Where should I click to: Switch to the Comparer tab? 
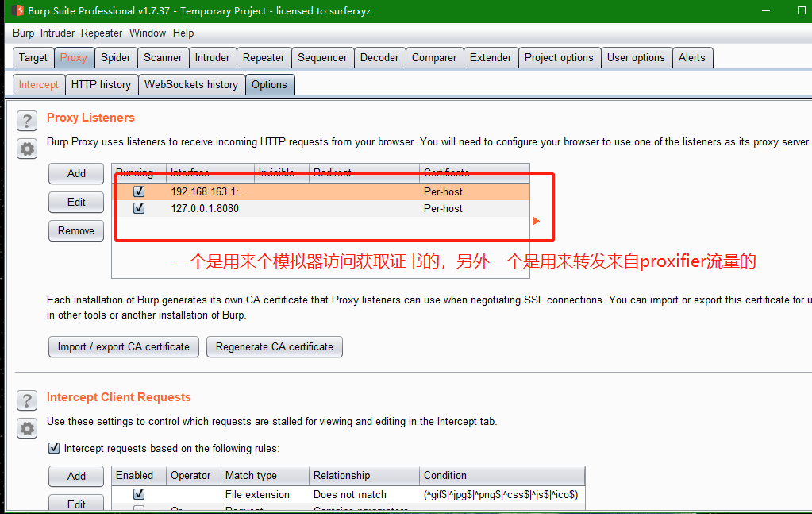[x=434, y=57]
